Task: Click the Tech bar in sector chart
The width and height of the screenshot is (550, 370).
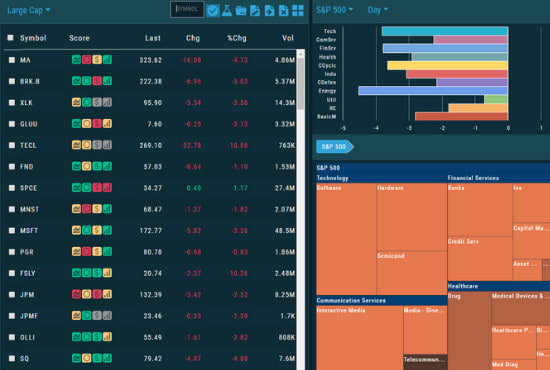Action: pos(445,31)
